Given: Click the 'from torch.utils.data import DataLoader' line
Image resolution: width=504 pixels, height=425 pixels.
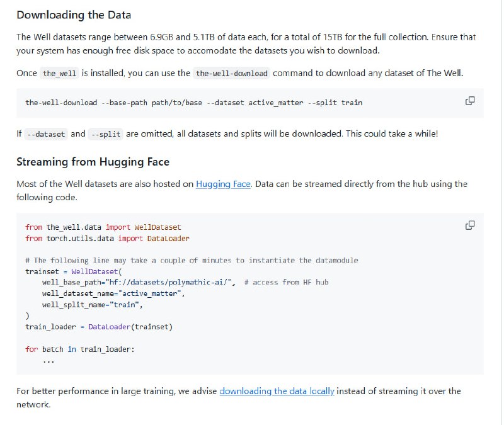Looking at the screenshot, I should tap(107, 239).
